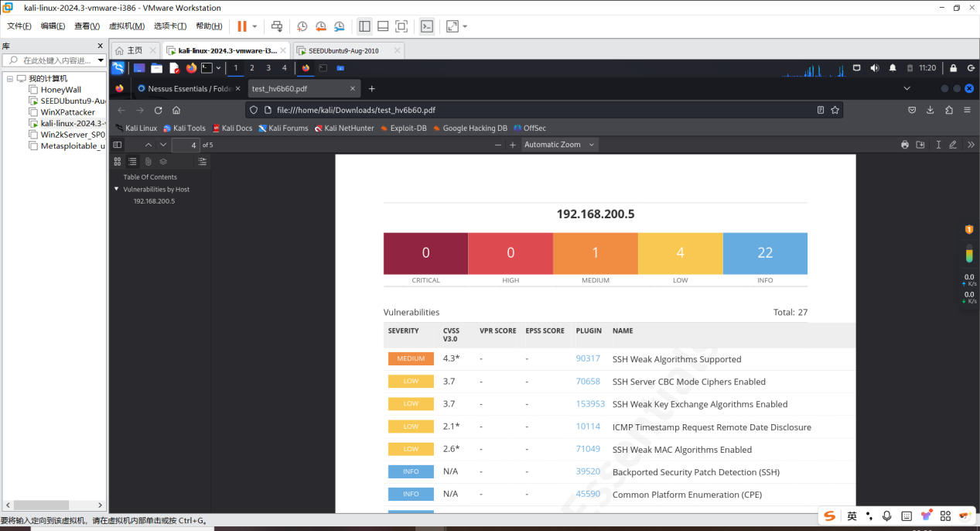This screenshot has height=531, width=980.
Task: Open VMware 虚拟机(M) menu
Action: 127,26
